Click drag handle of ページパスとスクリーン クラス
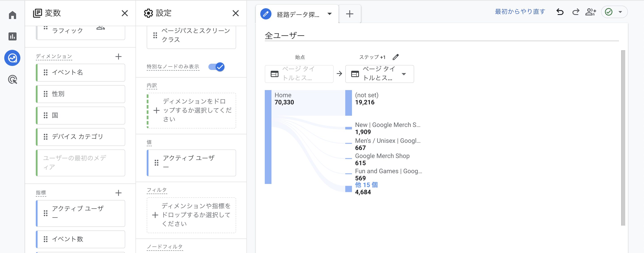 click(155, 35)
